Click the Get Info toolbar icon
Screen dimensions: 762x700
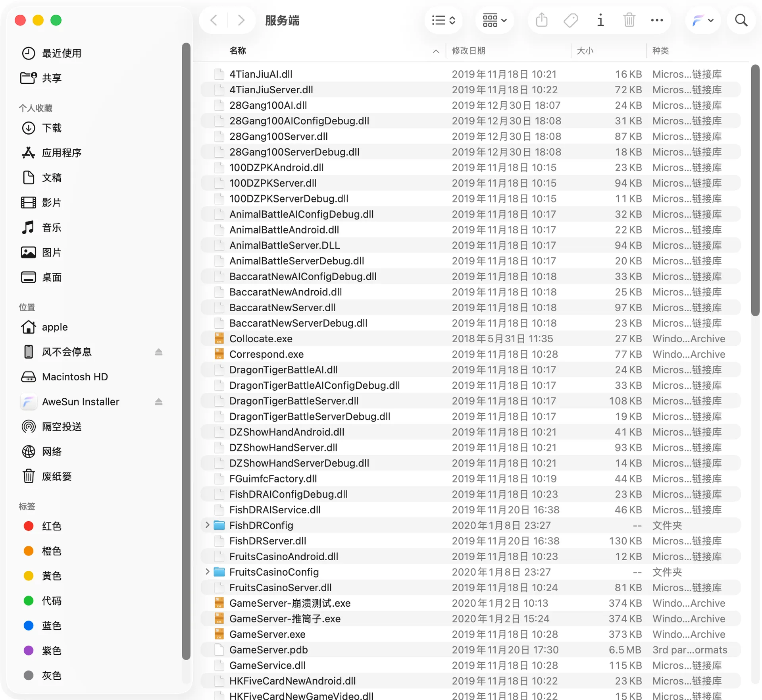[600, 20]
